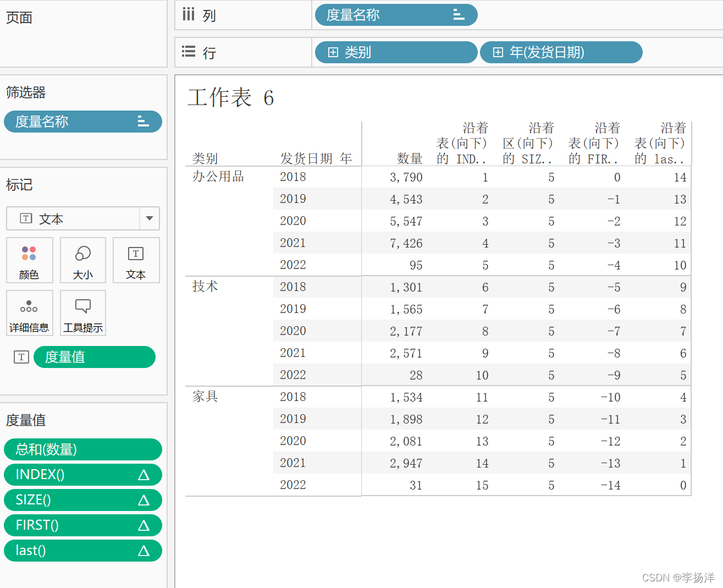Click the filter icon on the 度量名称 filter pill
This screenshot has width=723, height=588.
143,122
